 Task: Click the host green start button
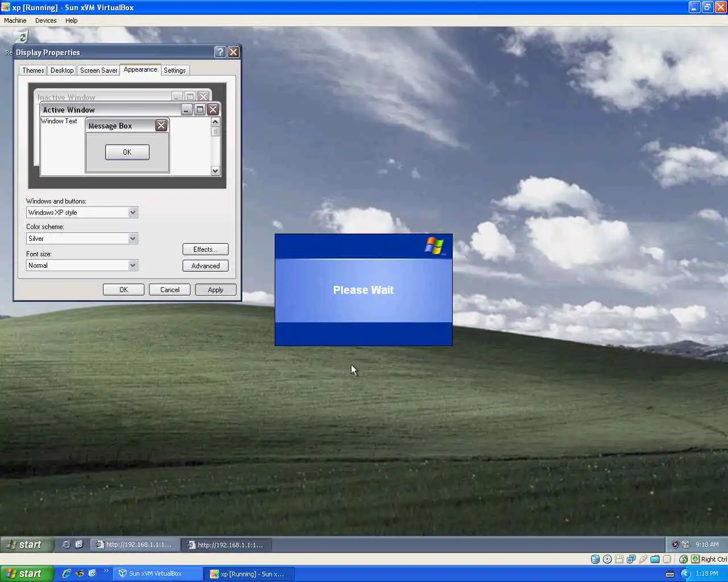(27, 573)
